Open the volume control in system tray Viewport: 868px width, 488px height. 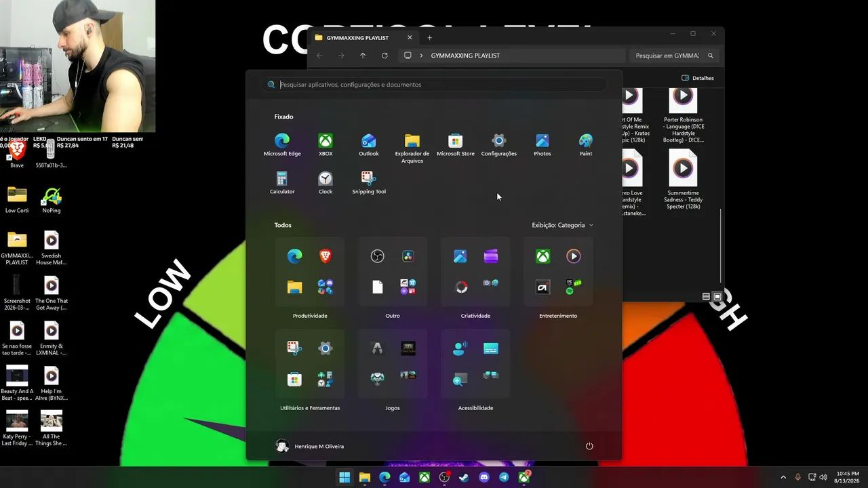pyautogui.click(x=823, y=477)
